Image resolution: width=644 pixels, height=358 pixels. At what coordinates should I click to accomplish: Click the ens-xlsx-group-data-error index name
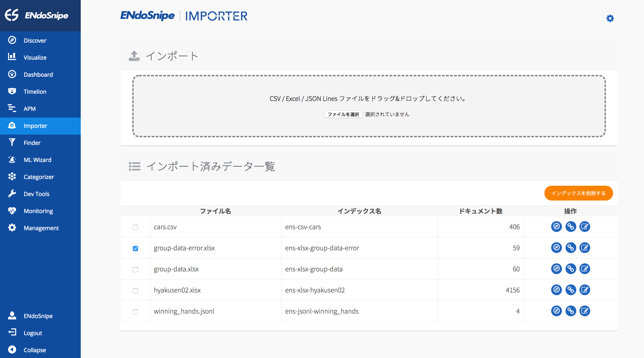[322, 248]
